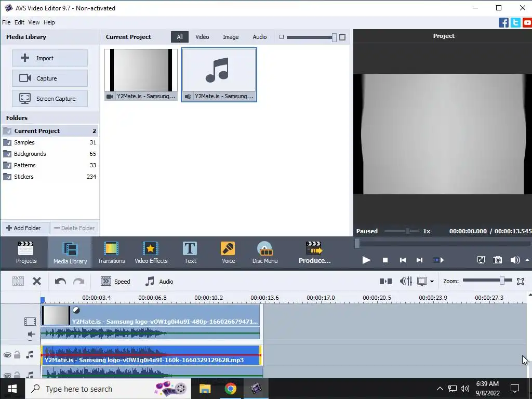Select the Patterns folder

(50, 165)
